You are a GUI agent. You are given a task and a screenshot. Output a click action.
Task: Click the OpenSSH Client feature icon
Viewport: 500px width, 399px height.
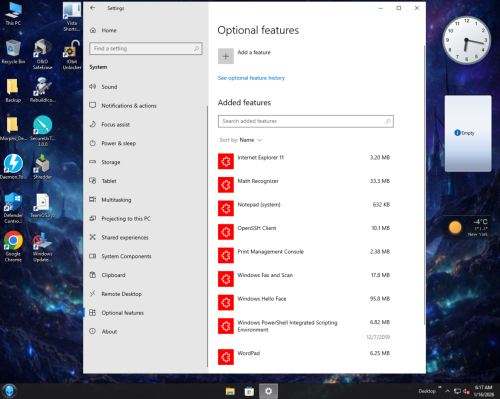[226, 232]
